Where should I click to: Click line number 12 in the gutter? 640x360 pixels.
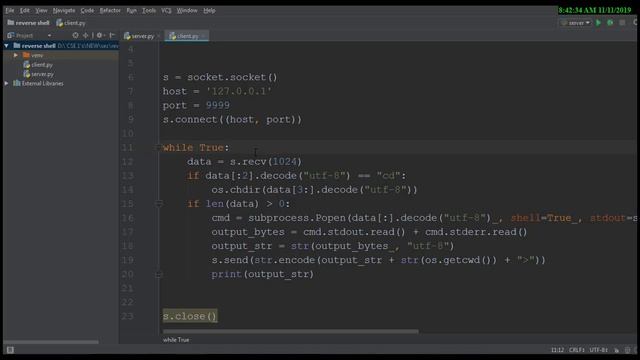(127, 162)
